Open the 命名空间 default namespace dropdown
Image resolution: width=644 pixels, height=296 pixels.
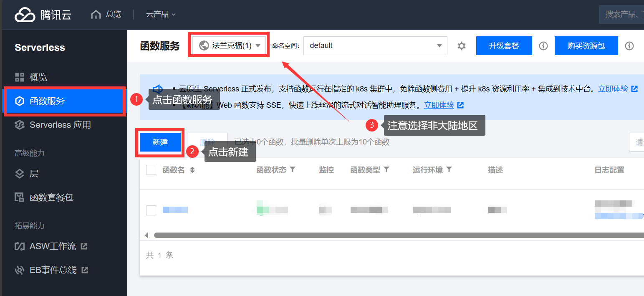(375, 46)
